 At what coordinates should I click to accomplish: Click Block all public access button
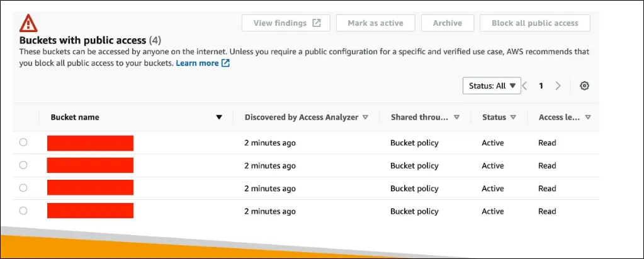[x=534, y=23]
